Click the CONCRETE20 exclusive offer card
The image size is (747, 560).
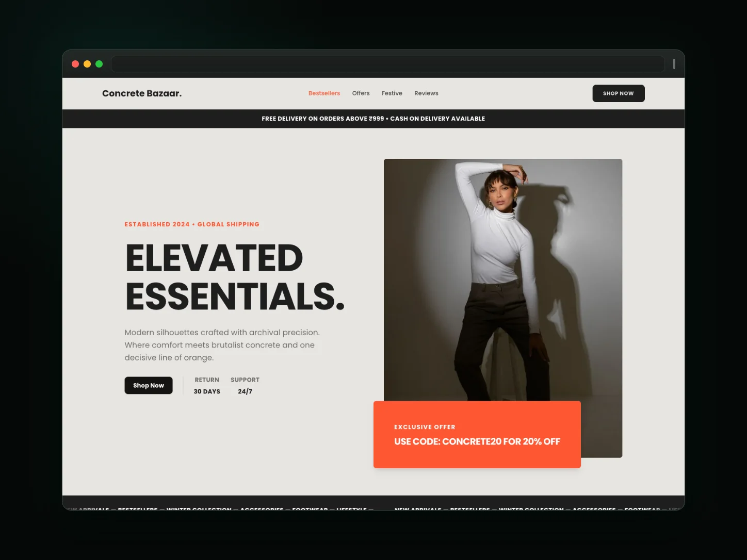point(477,435)
